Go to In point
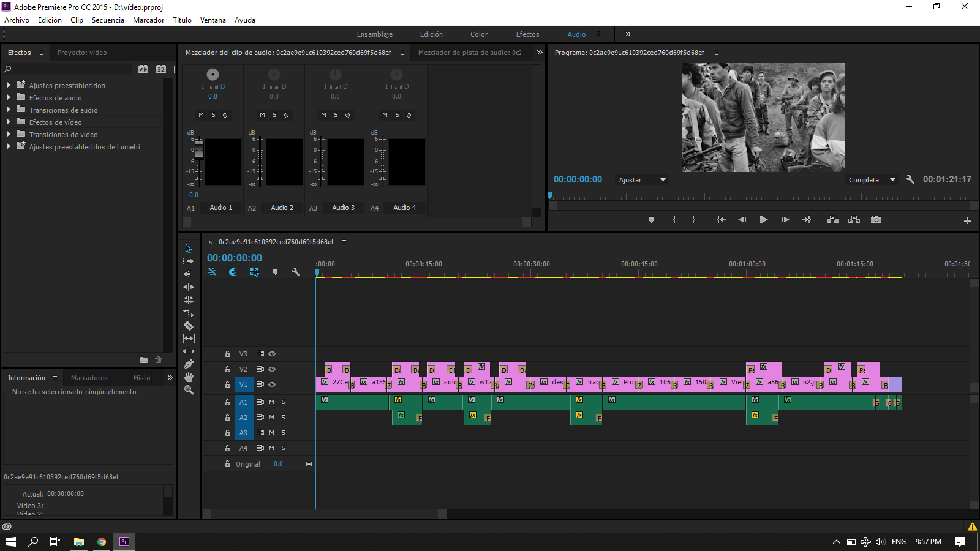Viewport: 980px width, 551px height. pos(722,220)
